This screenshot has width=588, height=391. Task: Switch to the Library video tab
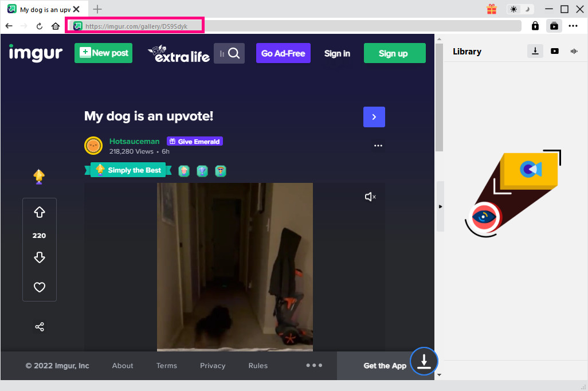pos(554,51)
